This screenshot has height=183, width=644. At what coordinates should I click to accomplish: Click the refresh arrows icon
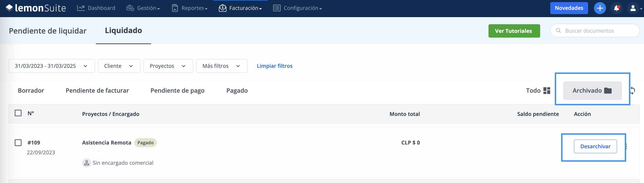pos(633,90)
